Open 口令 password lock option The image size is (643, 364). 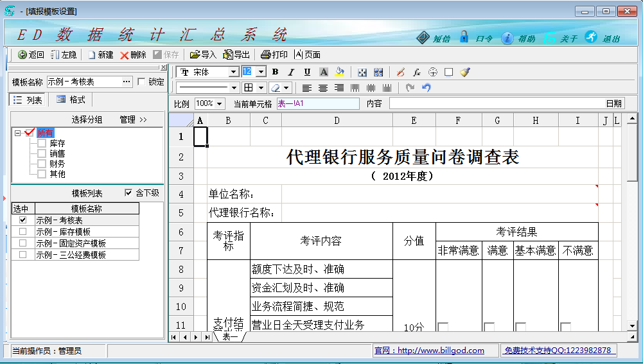tap(477, 38)
